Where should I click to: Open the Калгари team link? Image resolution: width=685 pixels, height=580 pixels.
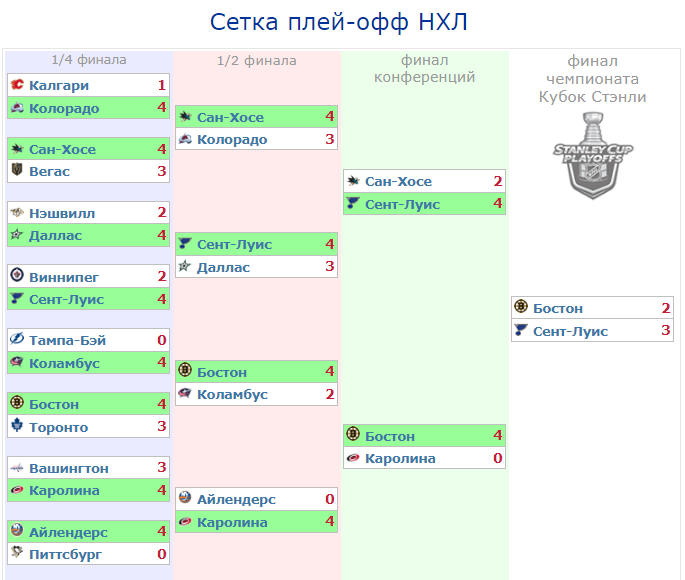click(59, 85)
